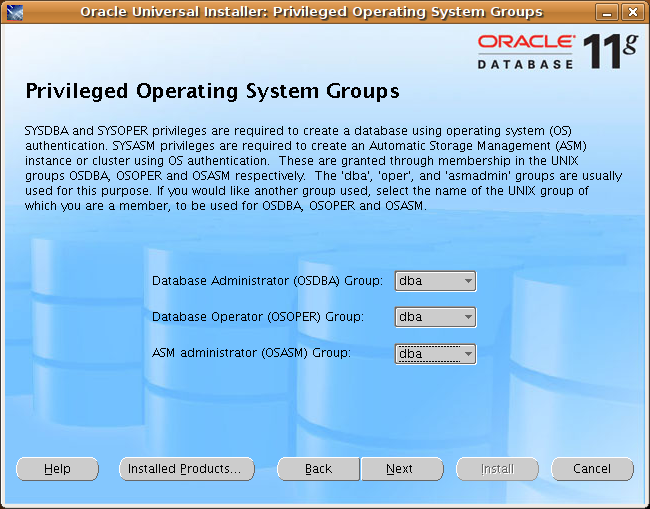
Task: Open the OSDBA Group dropdown
Action: 435,281
